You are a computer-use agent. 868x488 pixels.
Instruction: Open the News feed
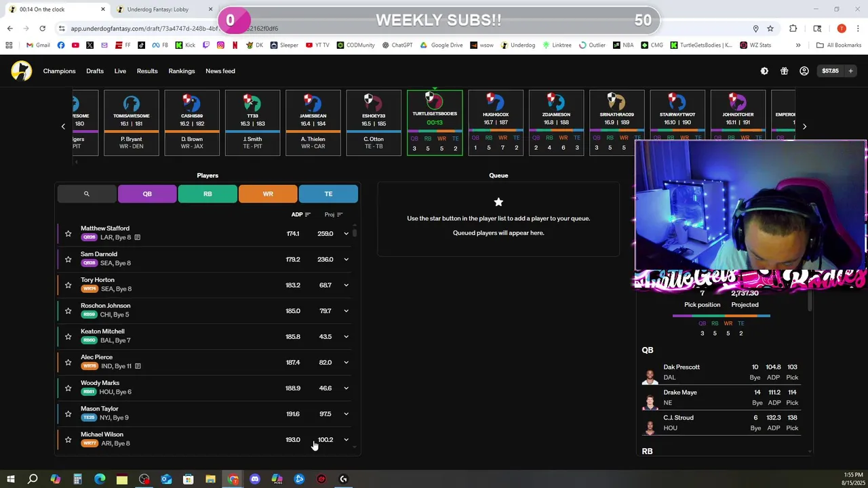coord(220,71)
